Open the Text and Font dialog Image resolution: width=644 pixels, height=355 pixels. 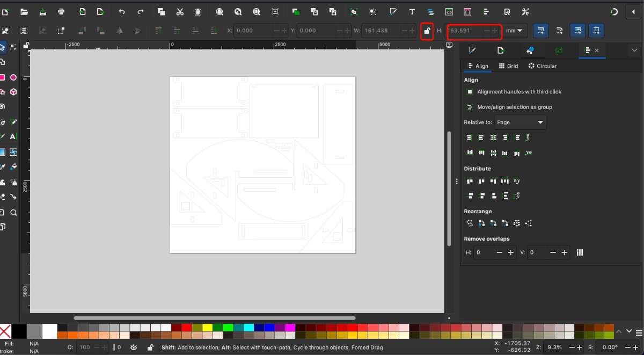click(x=412, y=12)
